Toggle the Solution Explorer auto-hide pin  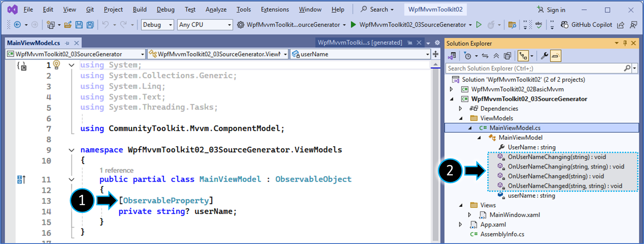[x=625, y=43]
